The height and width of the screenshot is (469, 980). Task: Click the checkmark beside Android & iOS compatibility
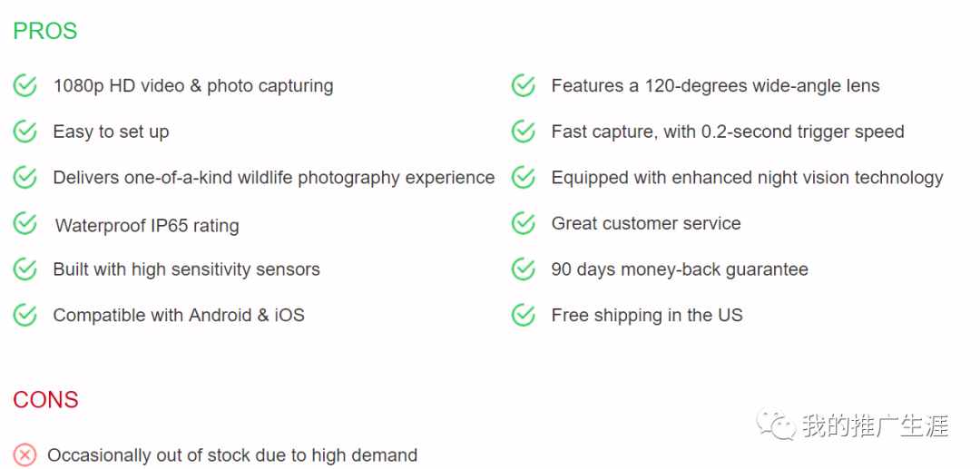(x=25, y=315)
